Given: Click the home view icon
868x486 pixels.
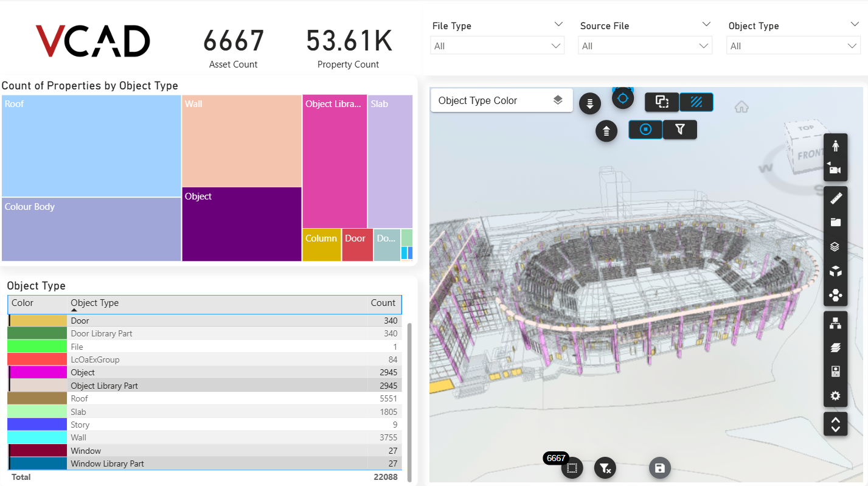Looking at the screenshot, I should 741,107.
